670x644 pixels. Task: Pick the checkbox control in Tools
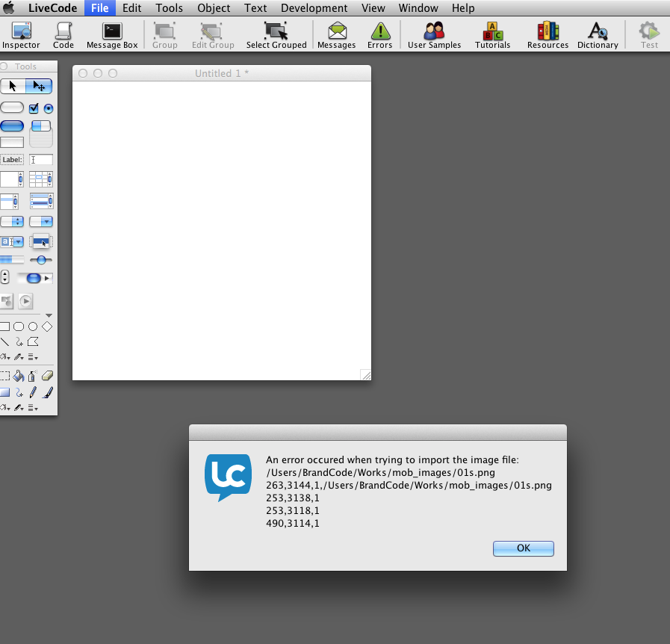34,108
